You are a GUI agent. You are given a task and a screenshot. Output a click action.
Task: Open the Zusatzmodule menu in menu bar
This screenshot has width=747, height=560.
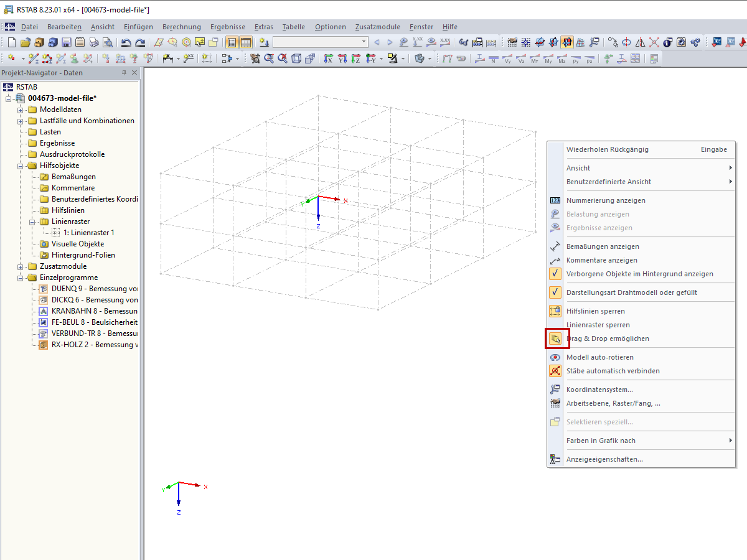(378, 27)
